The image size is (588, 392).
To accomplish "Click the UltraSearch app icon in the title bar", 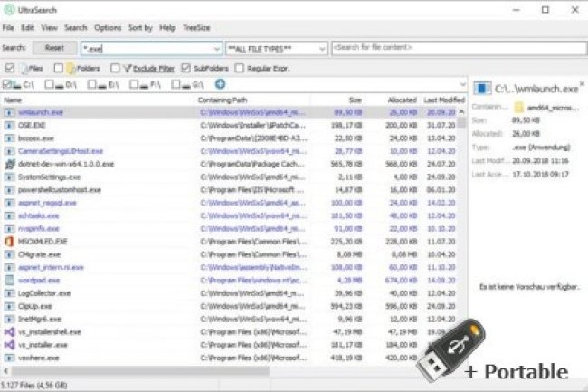I will point(9,10).
